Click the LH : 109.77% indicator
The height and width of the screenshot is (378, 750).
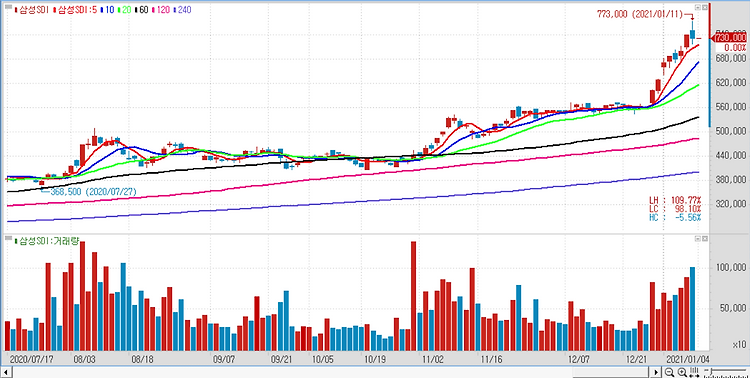(675, 200)
